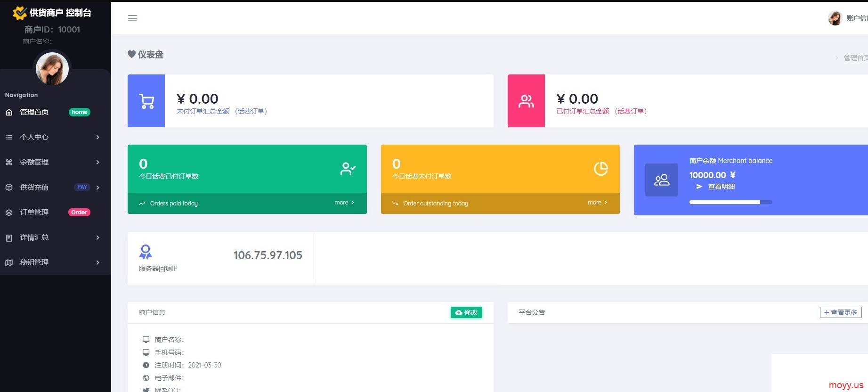Click the merchant balance progress bar
Image resolution: width=868 pixels, height=392 pixels.
coord(730,202)
